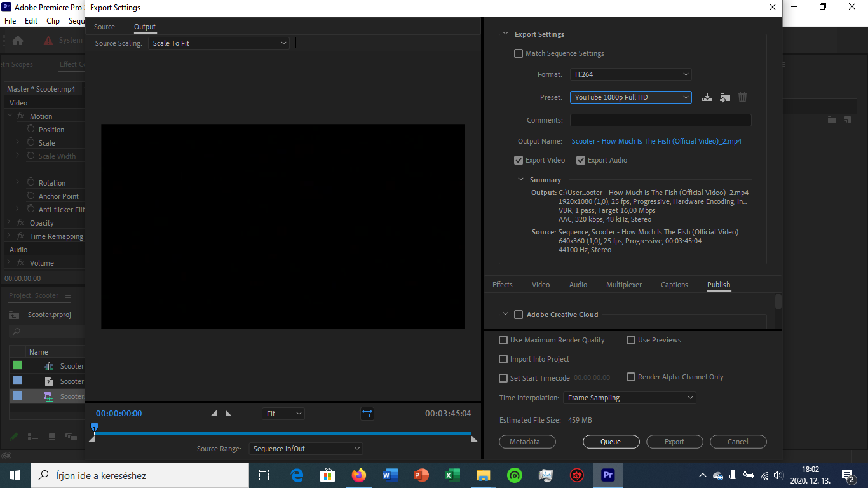The height and width of the screenshot is (488, 868).
Task: Collapse the Export Settings section
Action: point(506,34)
